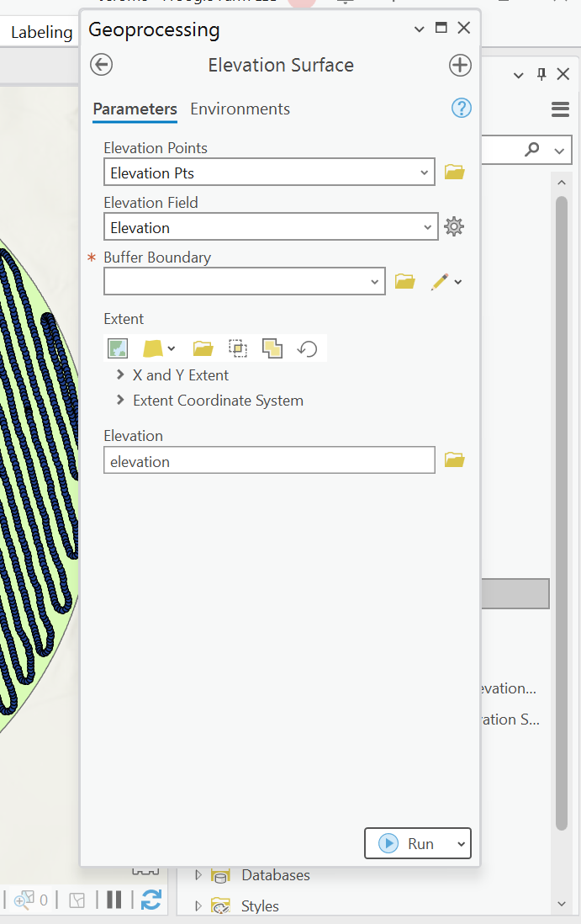581x924 pixels.
Task: Expand Extent Coordinate System section
Action: point(119,401)
